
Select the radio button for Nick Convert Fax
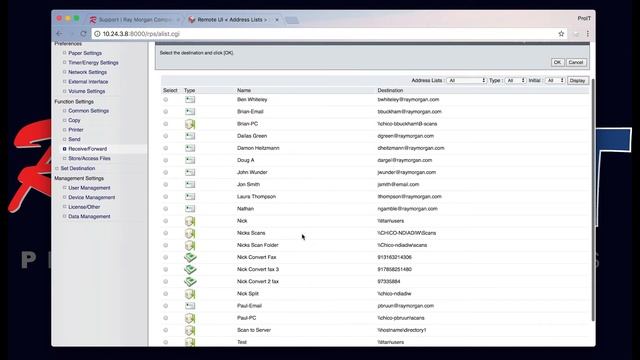click(166, 257)
